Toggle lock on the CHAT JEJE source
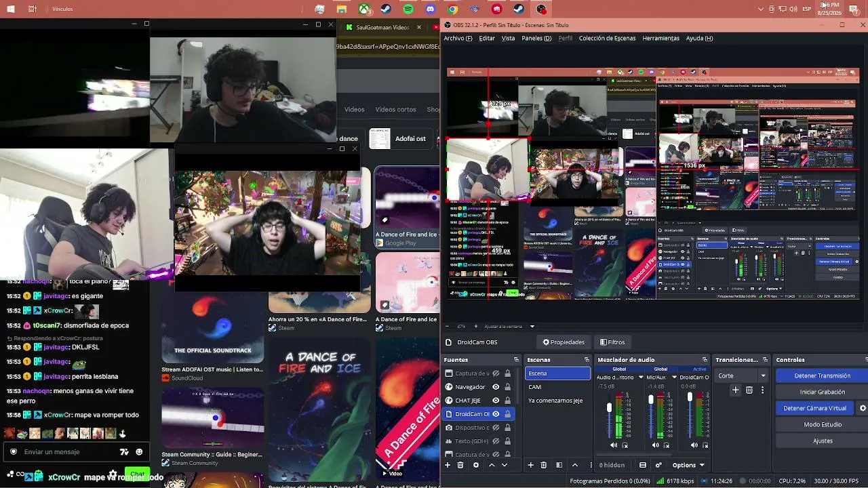This screenshot has height=488, width=868. coord(507,401)
